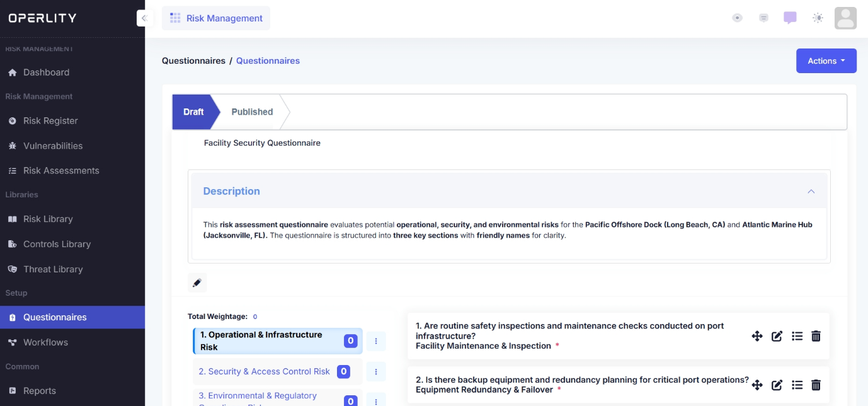Select the drag handle on question 1
Screen dimensions: 868x406
point(757,336)
